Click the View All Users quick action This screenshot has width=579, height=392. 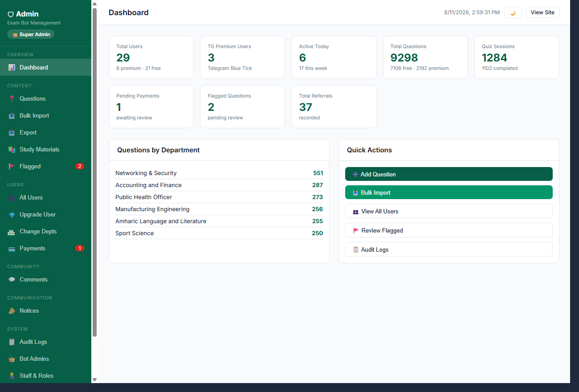click(x=449, y=211)
